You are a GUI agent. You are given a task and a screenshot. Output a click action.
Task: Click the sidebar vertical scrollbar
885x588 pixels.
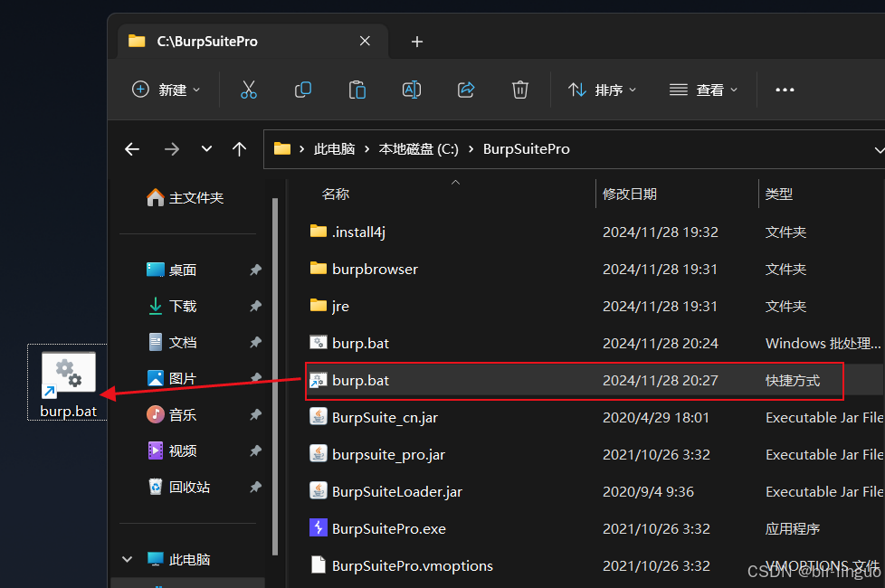[275, 375]
